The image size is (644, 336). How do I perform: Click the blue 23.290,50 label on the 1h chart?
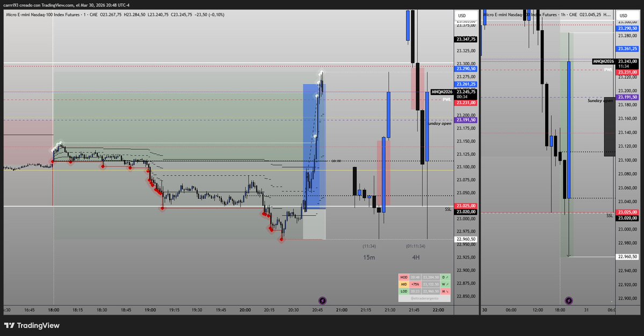[627, 28]
